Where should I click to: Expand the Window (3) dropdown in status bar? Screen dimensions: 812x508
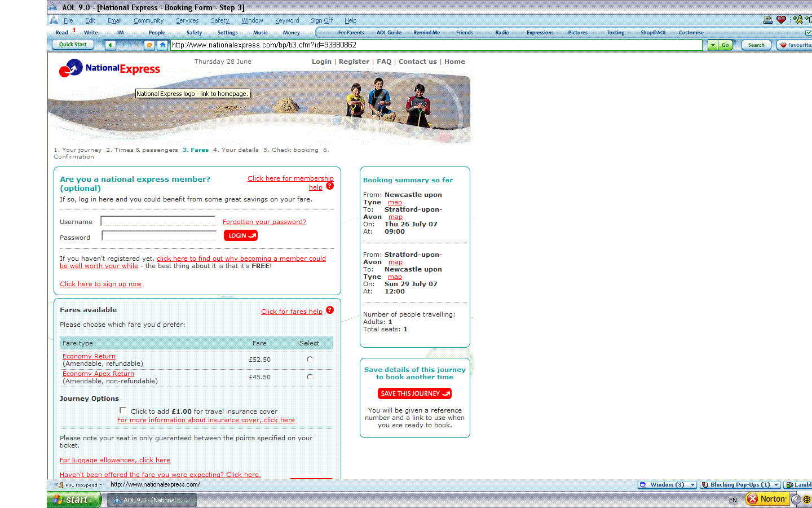(692, 485)
